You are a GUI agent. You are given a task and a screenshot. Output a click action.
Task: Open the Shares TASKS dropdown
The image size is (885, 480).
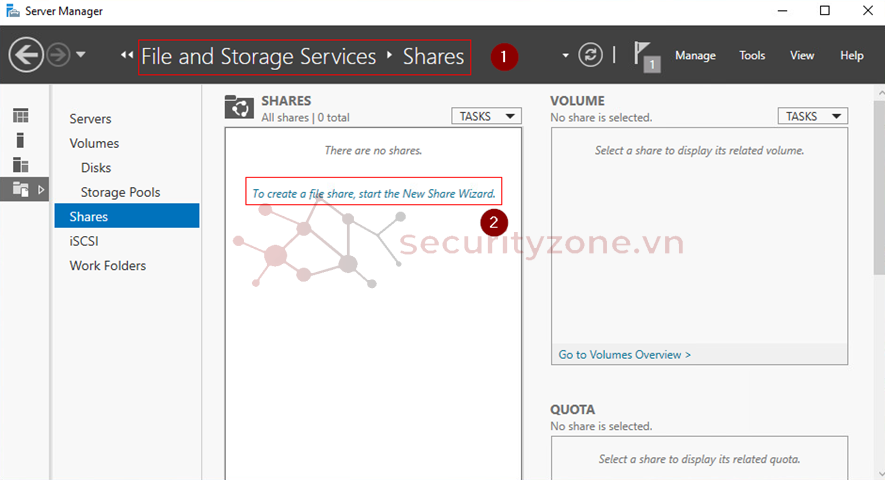coord(486,116)
